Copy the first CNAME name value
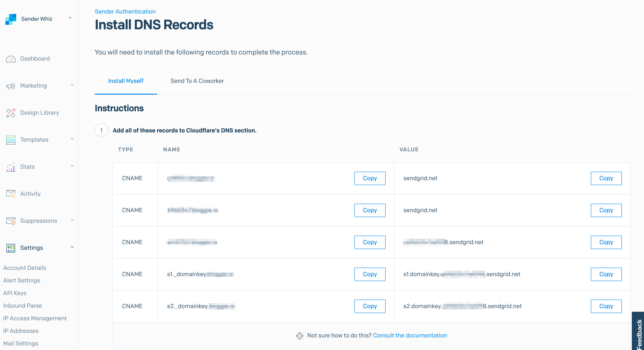Image resolution: width=644 pixels, height=350 pixels. 369,178
